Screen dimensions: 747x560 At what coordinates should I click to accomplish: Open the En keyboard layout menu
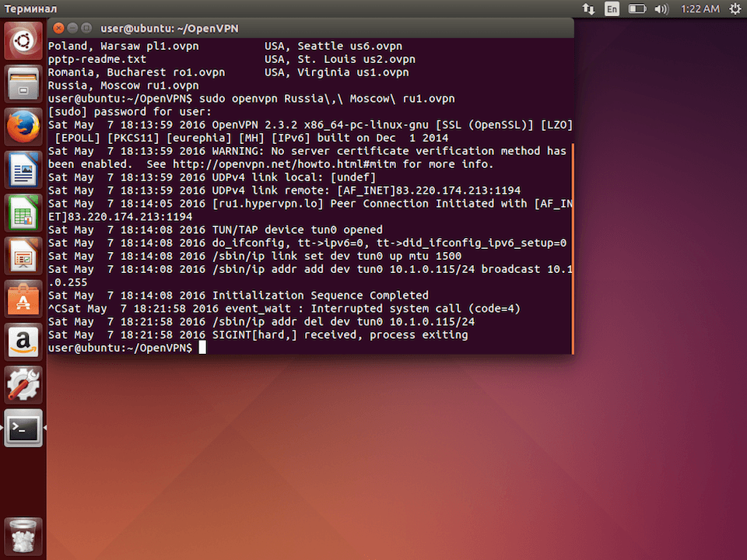click(612, 9)
